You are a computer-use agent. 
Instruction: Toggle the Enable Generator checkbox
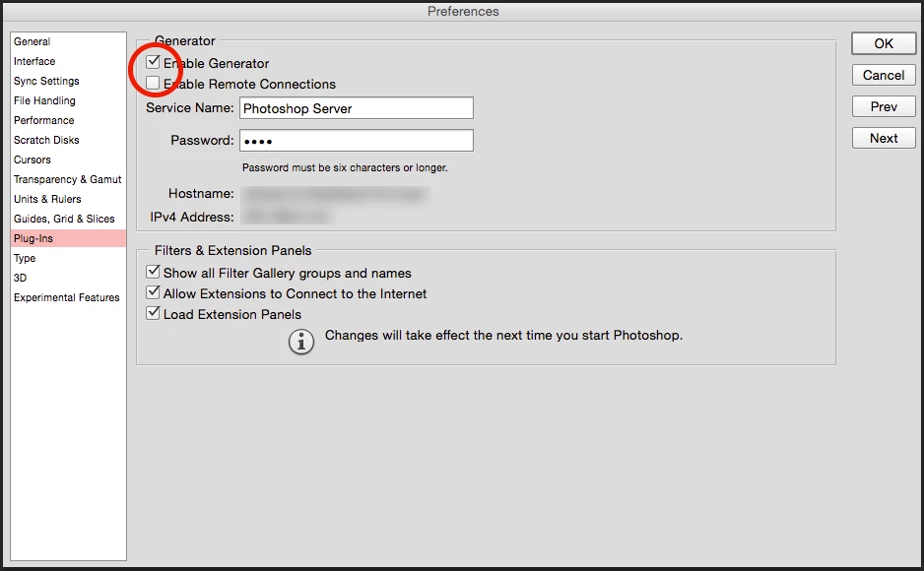point(154,62)
